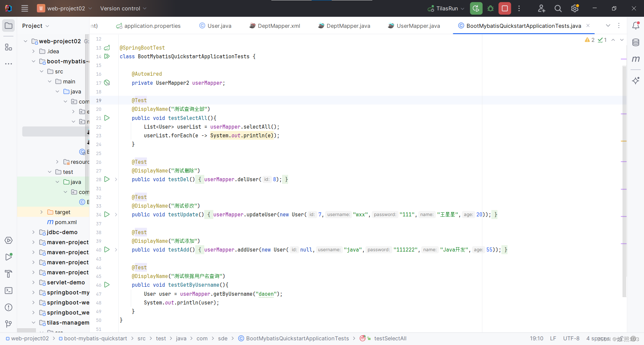The image size is (644, 345).
Task: Expand the folded testAdd method body
Action: click(116, 250)
